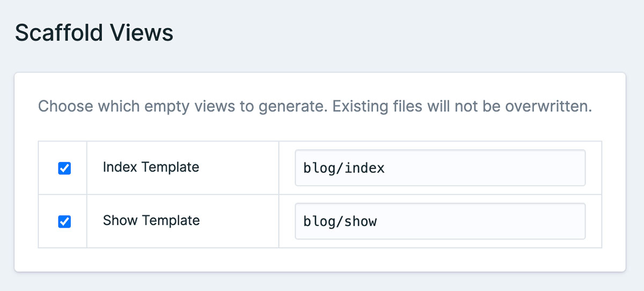Viewport: 644px width, 291px height.
Task: Click the Show Template label
Action: 151,220
